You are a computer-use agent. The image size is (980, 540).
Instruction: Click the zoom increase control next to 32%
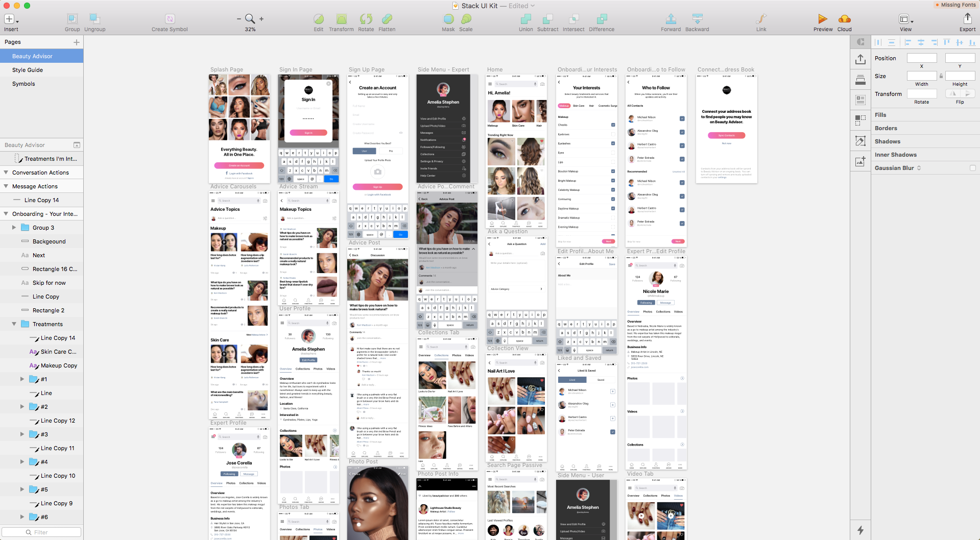[x=261, y=18]
